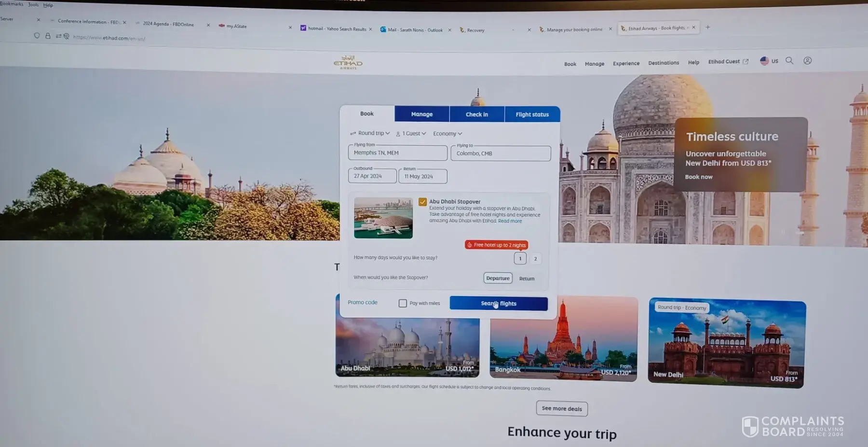Choose Return for the stopover timing
This screenshot has width=868, height=447.
tap(527, 279)
